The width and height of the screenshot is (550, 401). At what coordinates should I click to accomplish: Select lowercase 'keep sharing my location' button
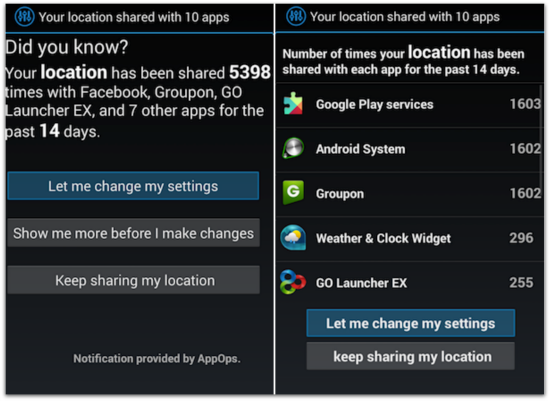click(x=411, y=356)
